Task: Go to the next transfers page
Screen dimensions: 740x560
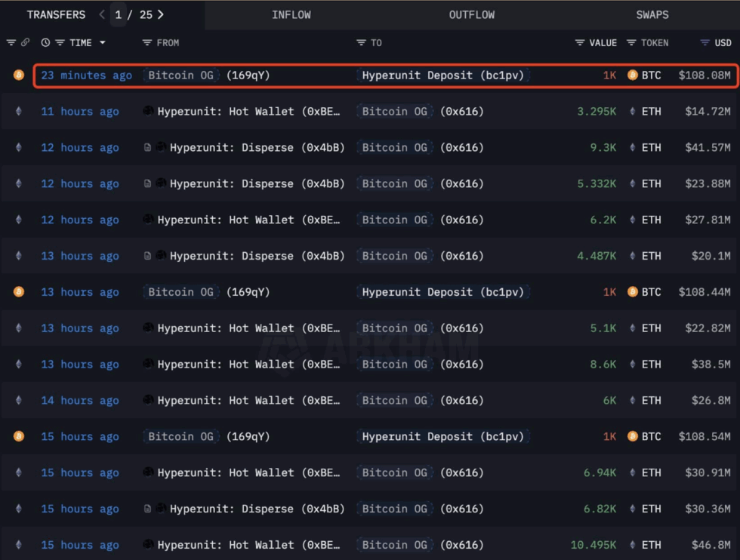Action: pos(161,14)
